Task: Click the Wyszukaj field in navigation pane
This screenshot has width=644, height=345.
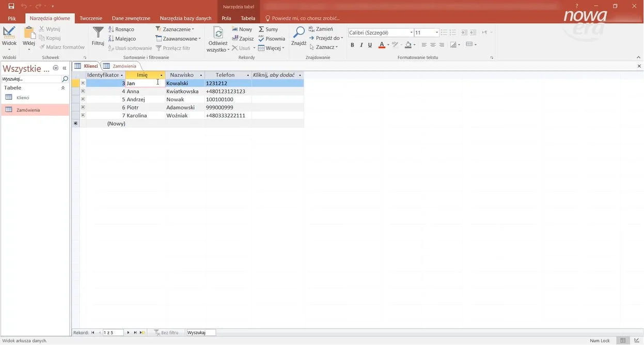Action: click(31, 79)
